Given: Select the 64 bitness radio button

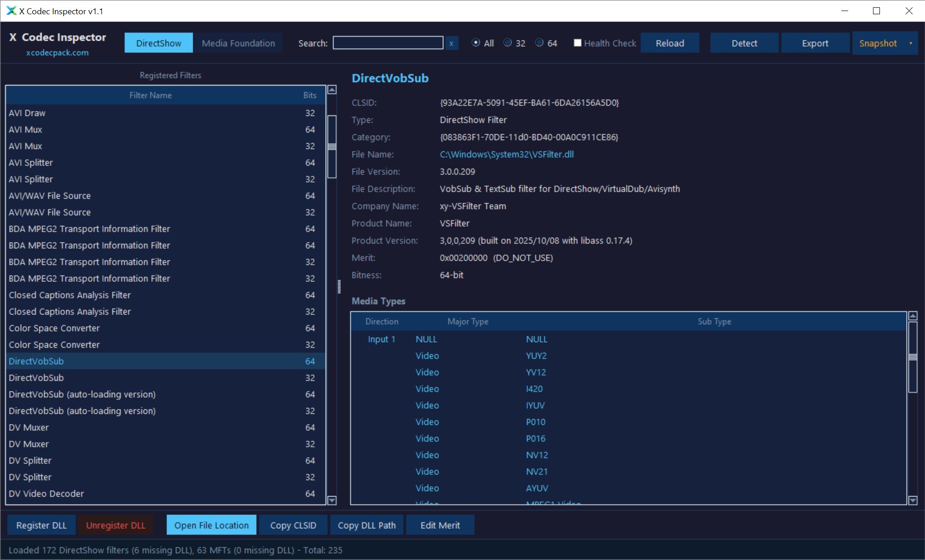Looking at the screenshot, I should click(x=539, y=43).
